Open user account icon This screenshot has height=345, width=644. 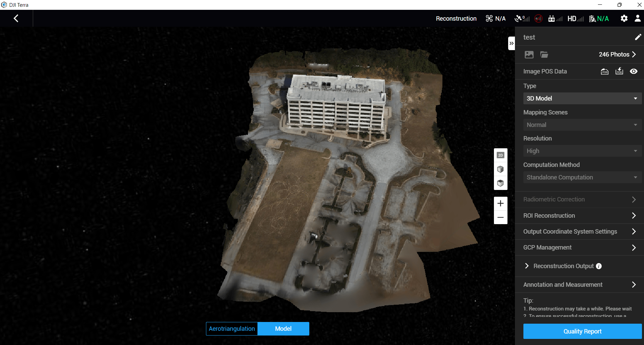click(x=637, y=19)
